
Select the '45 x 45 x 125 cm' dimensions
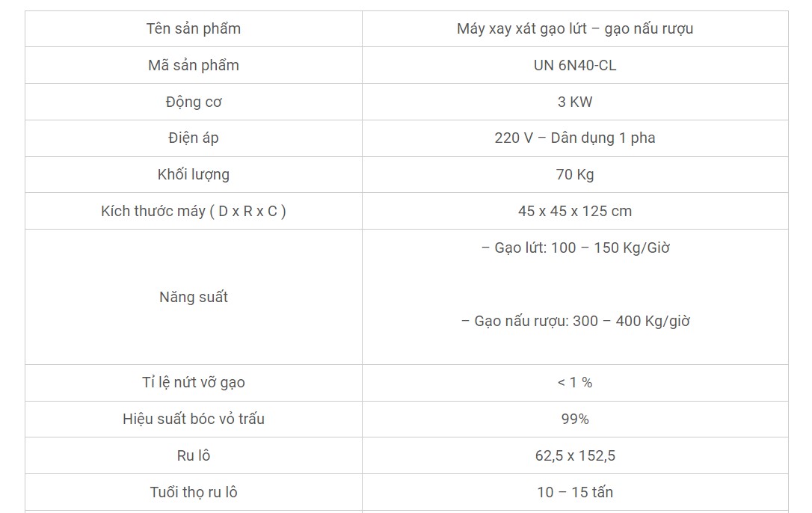point(575,211)
